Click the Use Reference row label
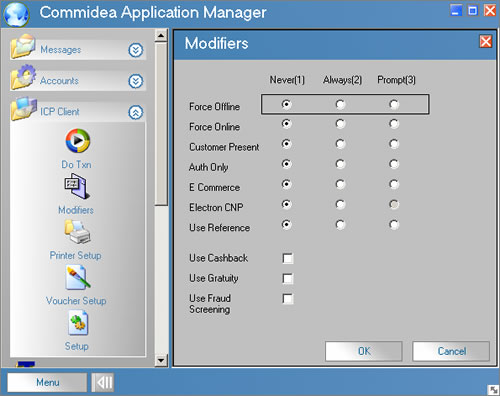Viewport: 500px width, 396px height. tap(219, 228)
